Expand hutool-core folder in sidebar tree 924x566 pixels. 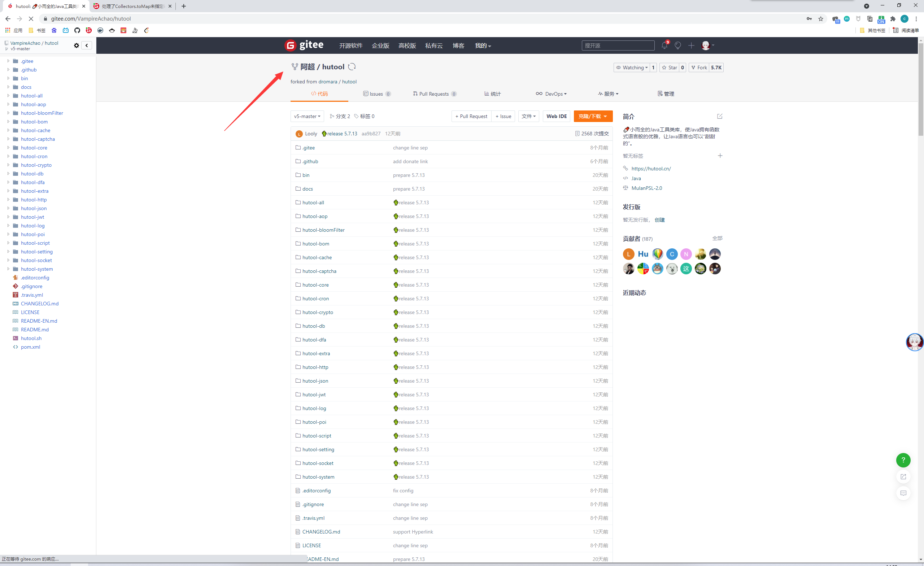[x=8, y=148]
